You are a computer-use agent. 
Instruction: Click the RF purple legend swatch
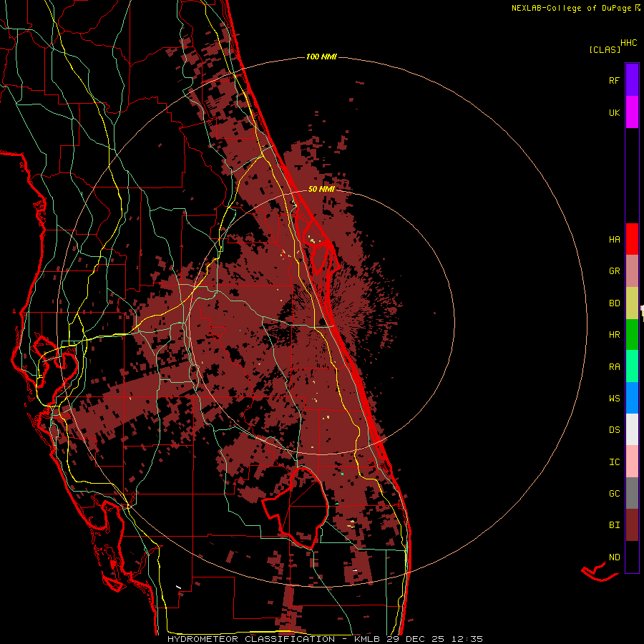632,80
